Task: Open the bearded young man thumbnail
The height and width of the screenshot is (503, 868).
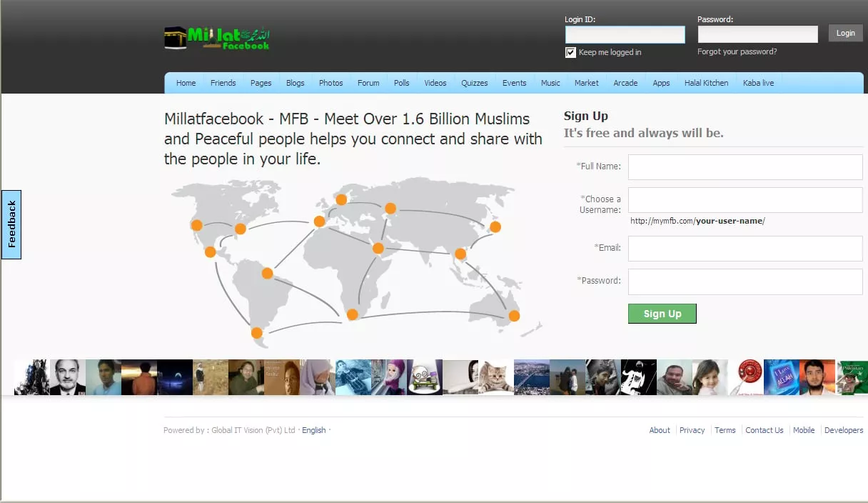Action: point(817,377)
